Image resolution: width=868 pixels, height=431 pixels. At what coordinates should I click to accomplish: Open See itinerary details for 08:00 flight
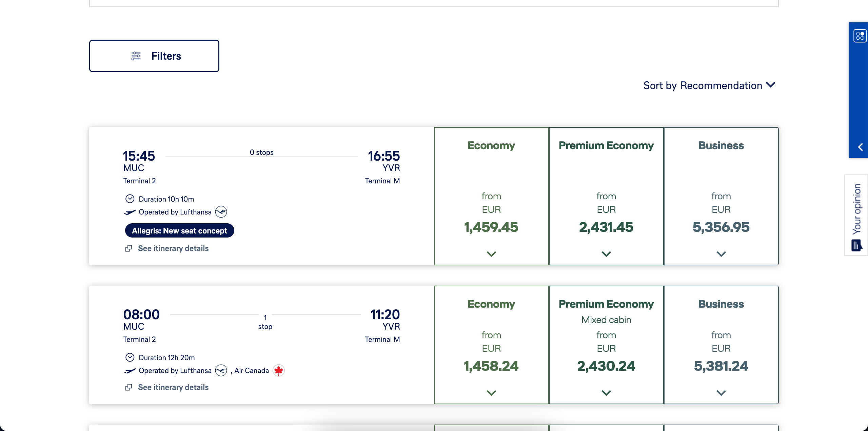173,387
